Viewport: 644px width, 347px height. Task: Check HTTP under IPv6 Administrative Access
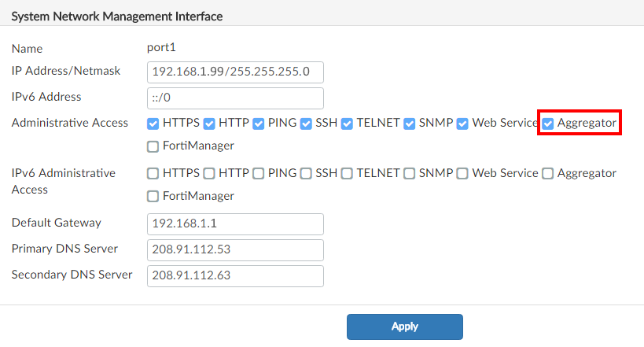click(209, 173)
